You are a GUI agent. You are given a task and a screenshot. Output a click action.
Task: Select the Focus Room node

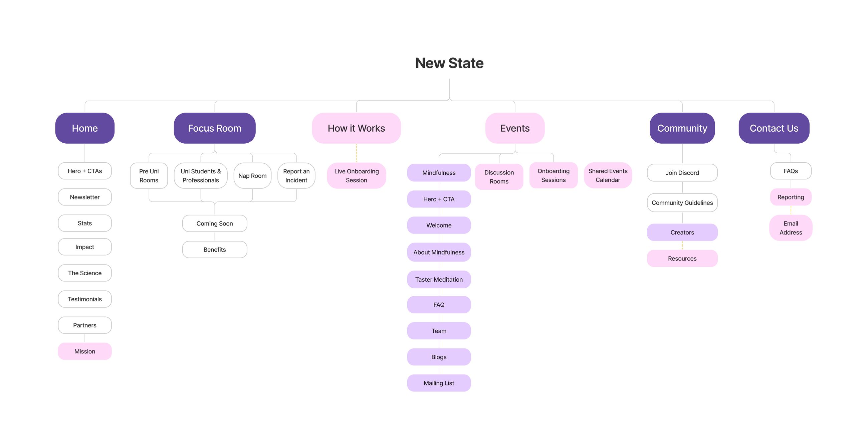(214, 128)
